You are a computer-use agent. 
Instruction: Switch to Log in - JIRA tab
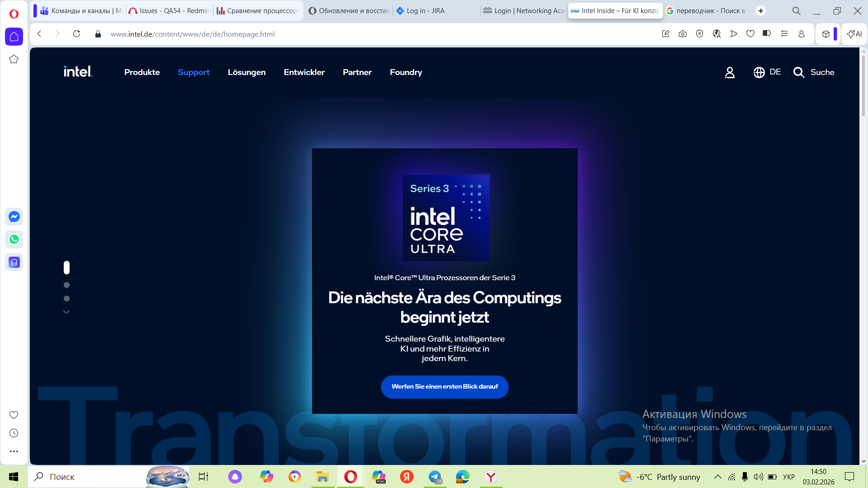(425, 11)
